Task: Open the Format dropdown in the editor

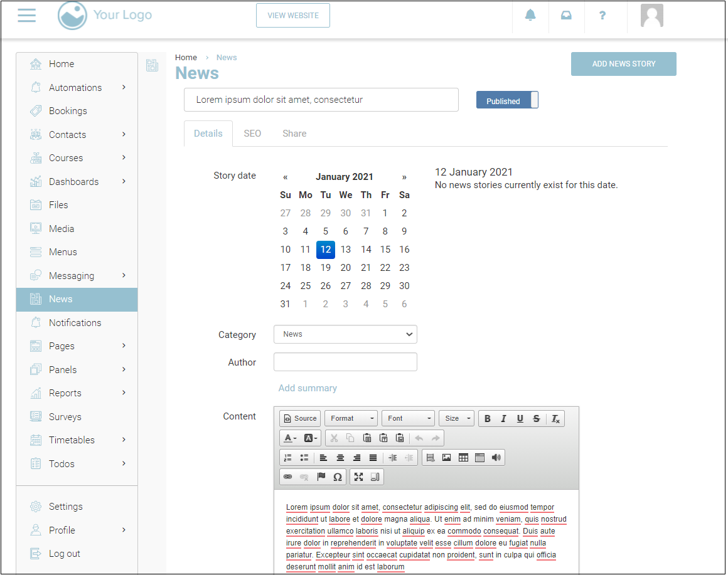Action: coord(351,419)
